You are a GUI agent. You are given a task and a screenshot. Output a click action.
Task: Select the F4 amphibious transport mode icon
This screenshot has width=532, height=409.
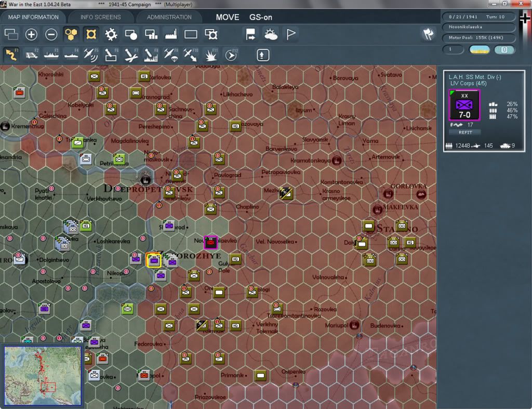click(x=71, y=55)
